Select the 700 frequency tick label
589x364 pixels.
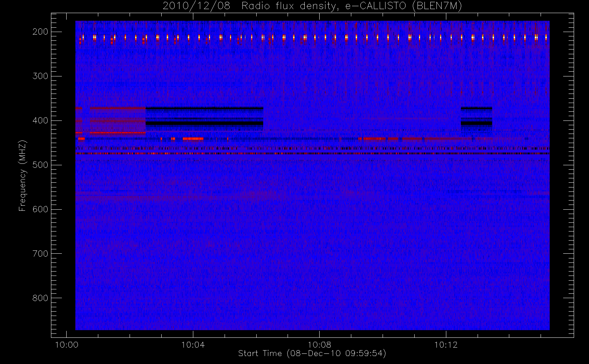pyautogui.click(x=40, y=254)
